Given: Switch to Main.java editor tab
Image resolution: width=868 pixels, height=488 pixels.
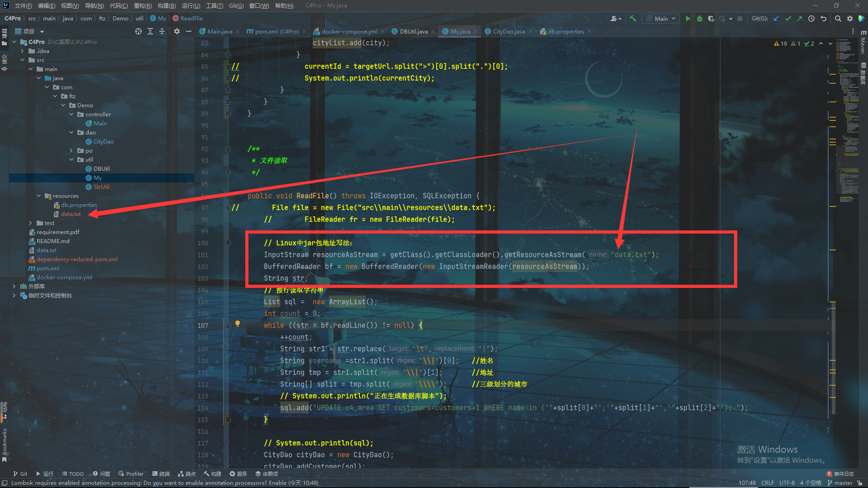Looking at the screenshot, I should coord(220,31).
